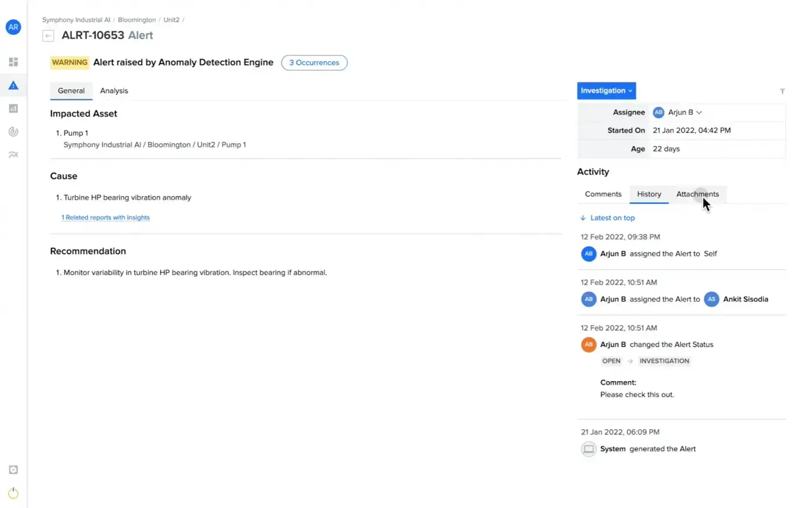Click the AR user avatar icon

click(x=13, y=27)
